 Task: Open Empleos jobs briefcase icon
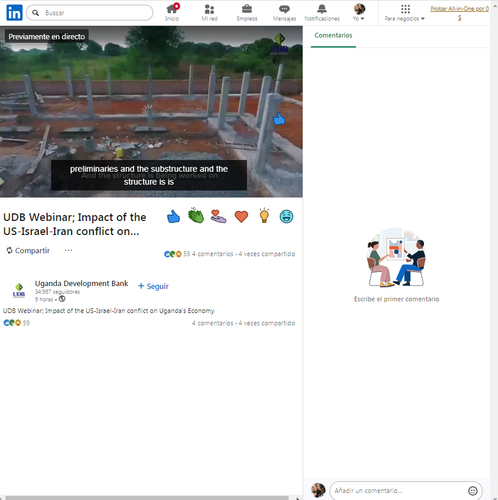point(247,12)
